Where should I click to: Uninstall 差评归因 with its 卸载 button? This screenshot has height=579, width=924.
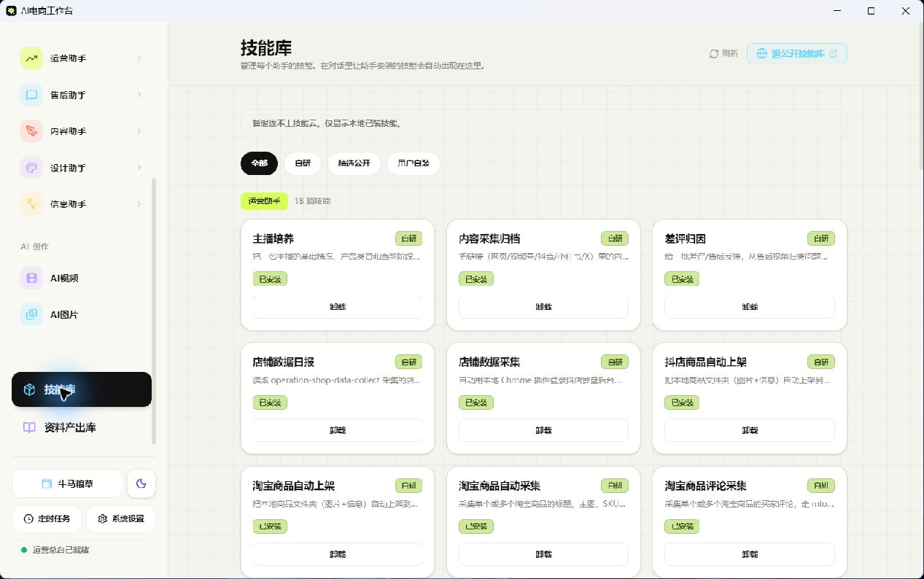pos(750,306)
